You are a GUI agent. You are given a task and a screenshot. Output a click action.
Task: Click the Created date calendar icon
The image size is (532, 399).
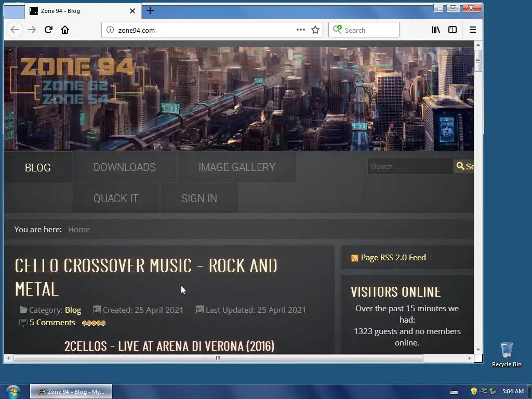click(97, 310)
